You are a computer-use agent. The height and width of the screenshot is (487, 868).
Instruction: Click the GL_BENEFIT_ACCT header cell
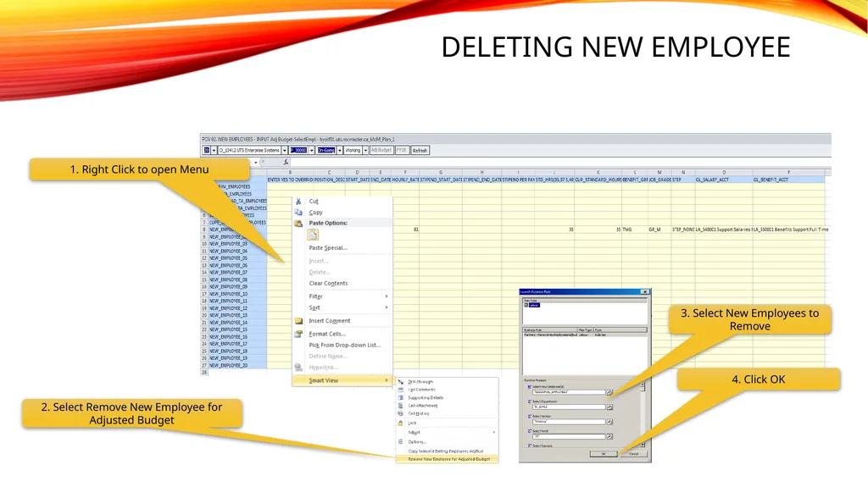(x=788, y=180)
